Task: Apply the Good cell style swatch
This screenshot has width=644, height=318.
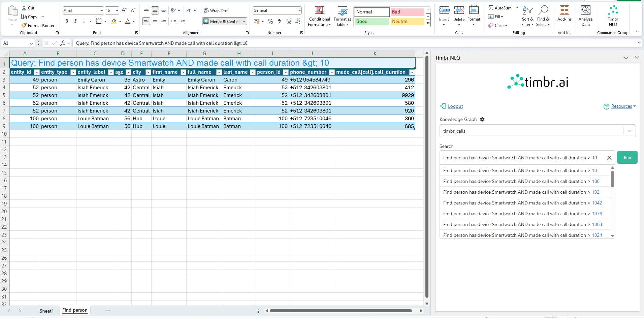Action: 372,22
